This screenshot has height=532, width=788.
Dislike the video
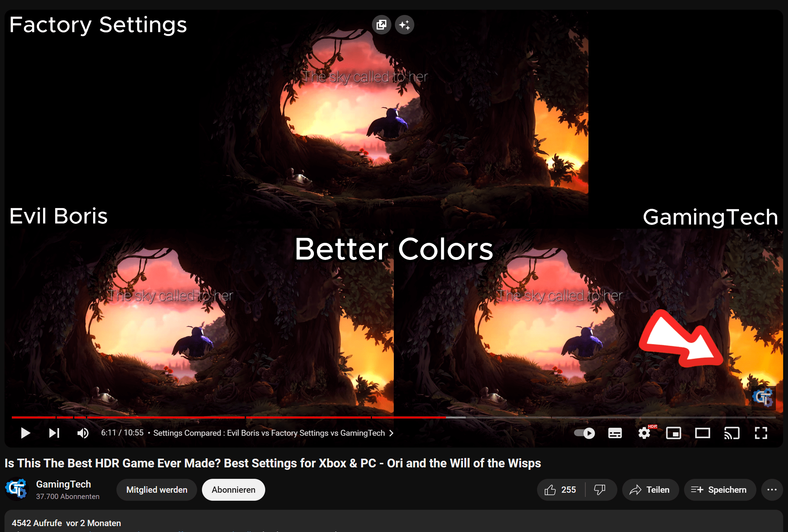[600, 490]
